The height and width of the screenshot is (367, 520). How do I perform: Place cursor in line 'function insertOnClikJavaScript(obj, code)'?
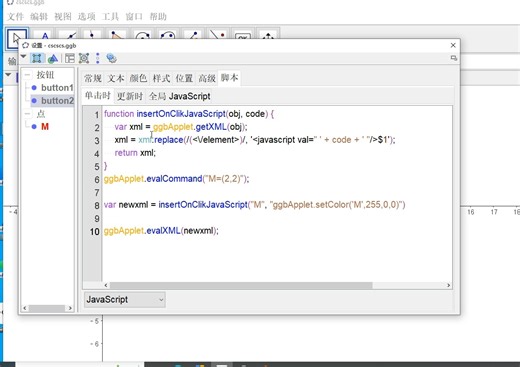[189, 114]
